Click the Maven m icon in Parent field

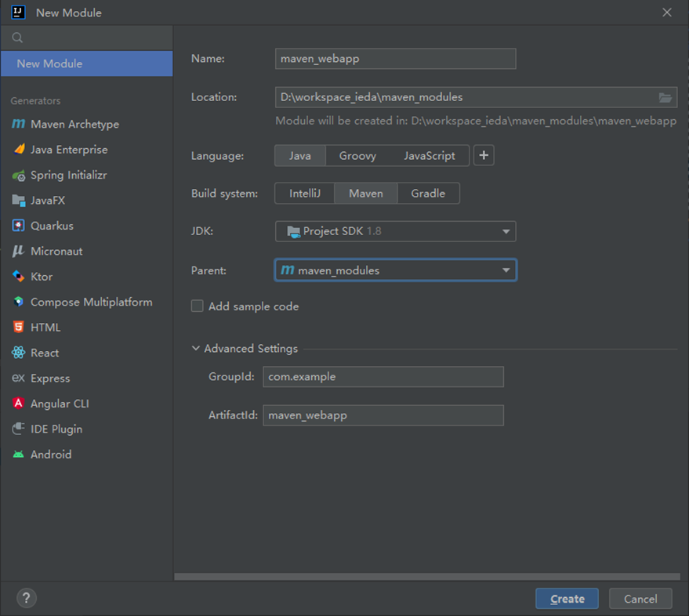click(288, 270)
